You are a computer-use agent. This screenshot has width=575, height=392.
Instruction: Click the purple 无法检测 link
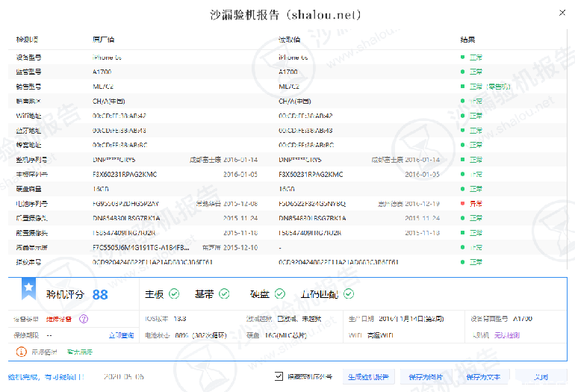(507, 335)
